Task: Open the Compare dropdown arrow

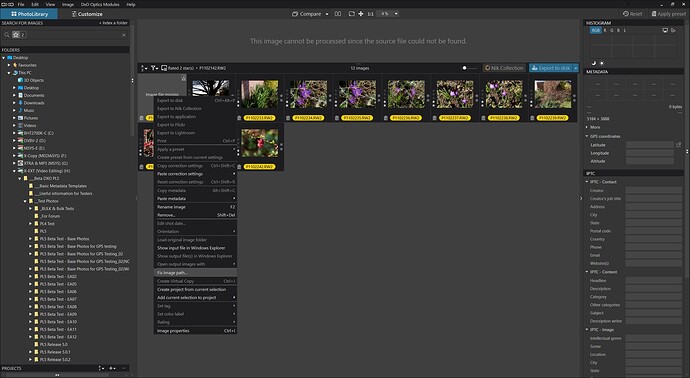Action: [327, 14]
